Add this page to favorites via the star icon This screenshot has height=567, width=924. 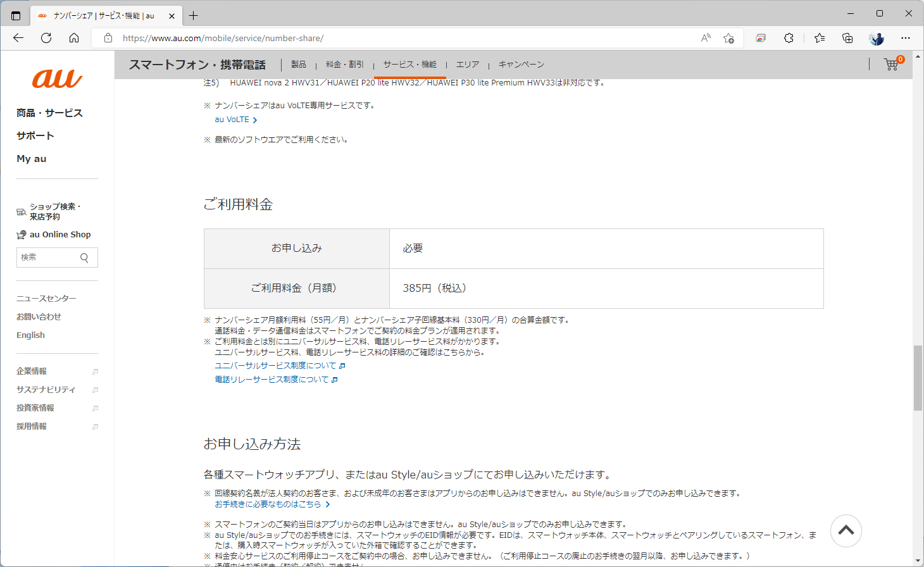728,38
